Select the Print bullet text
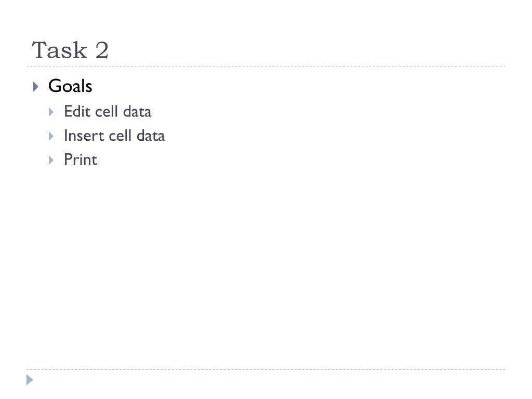Viewport: 532px width, 399px height. click(x=81, y=159)
